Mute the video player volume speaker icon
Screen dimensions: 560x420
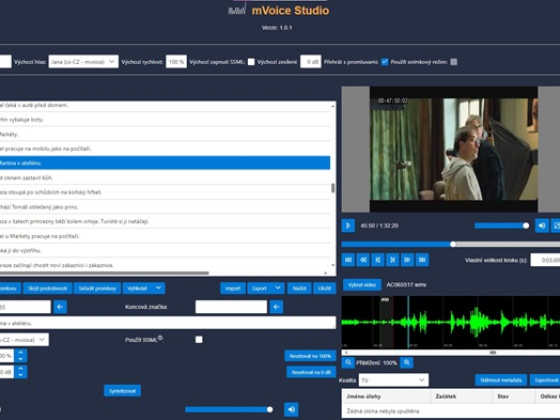[541, 226]
